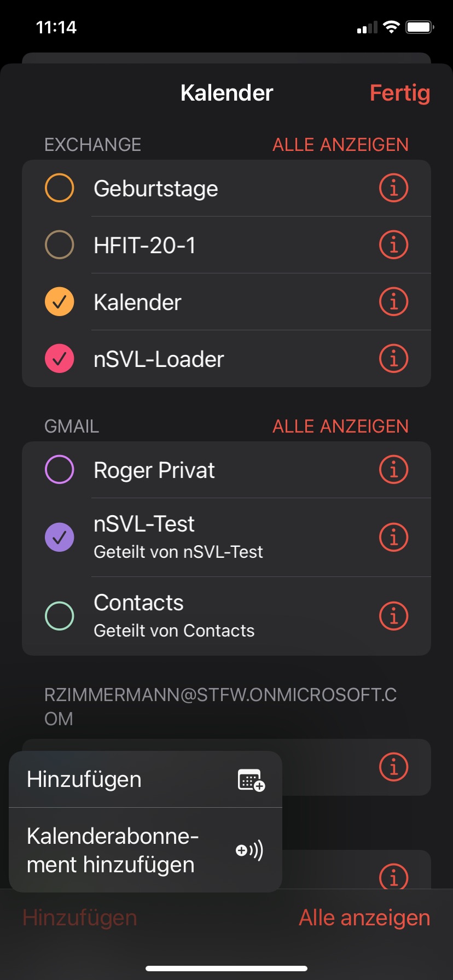The width and height of the screenshot is (453, 980).
Task: Tap info icon for nSVL-Test
Action: [x=393, y=537]
